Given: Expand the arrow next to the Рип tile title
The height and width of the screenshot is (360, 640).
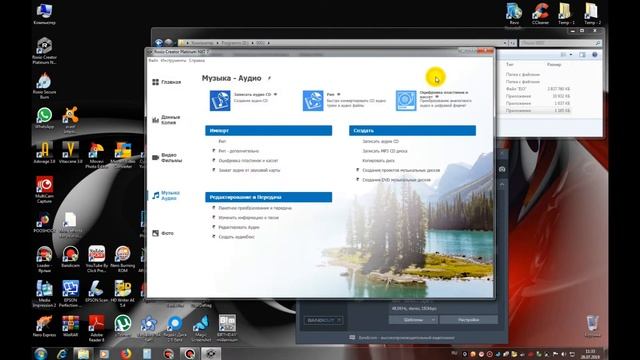Looking at the screenshot, I should 339,94.
